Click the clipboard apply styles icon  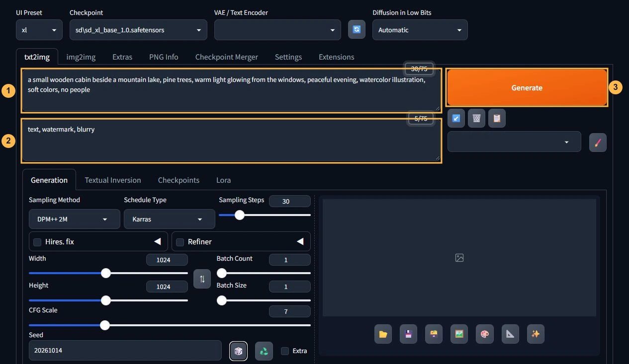point(497,118)
